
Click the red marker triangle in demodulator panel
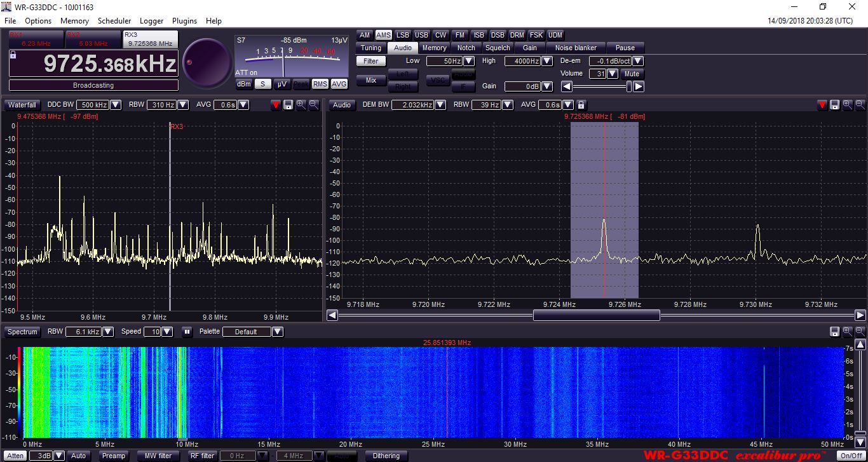pyautogui.click(x=822, y=105)
